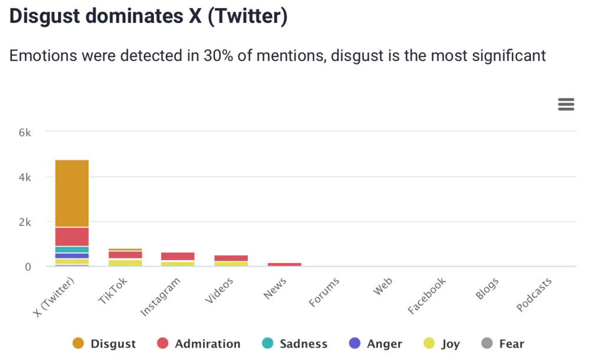Click the 'Disgust dominates X (Twitter)' title
The image size is (590, 364).
coord(148,17)
